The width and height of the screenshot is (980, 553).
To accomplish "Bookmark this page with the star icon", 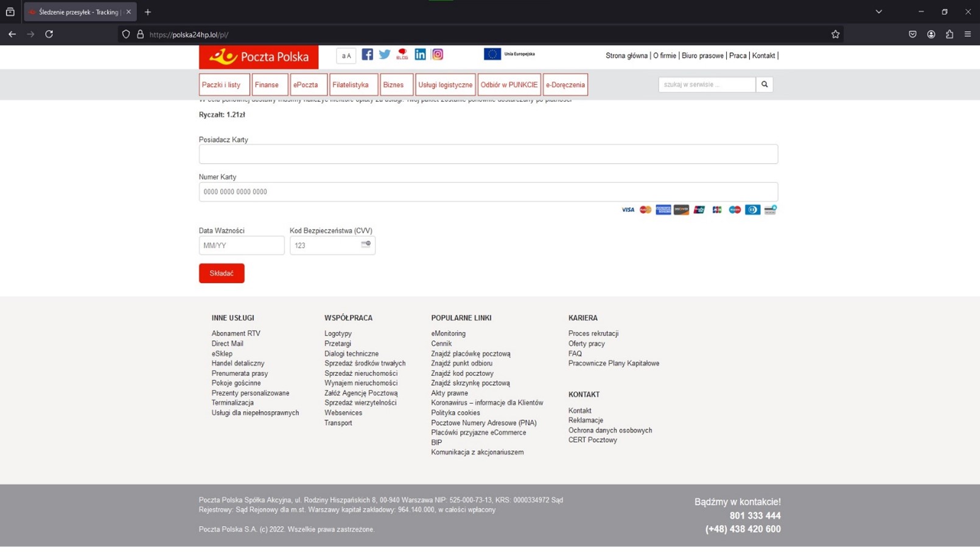I will [835, 35].
